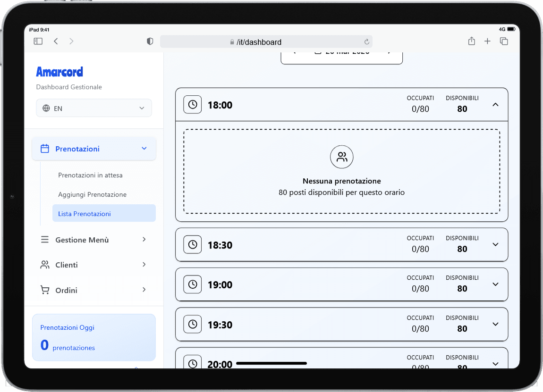Screen dimensions: 543x392
Task: Click the clock icon beside the 18:00 slot
Action: tap(192, 104)
